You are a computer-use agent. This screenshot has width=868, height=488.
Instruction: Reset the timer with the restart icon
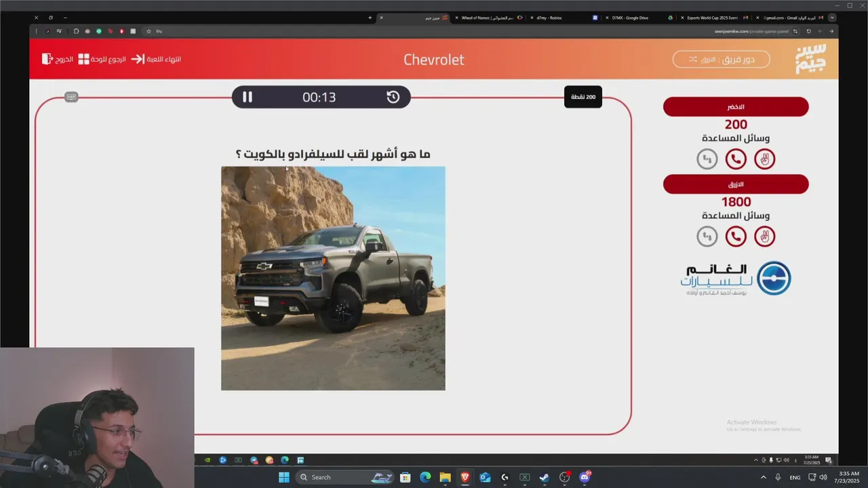[x=393, y=97]
